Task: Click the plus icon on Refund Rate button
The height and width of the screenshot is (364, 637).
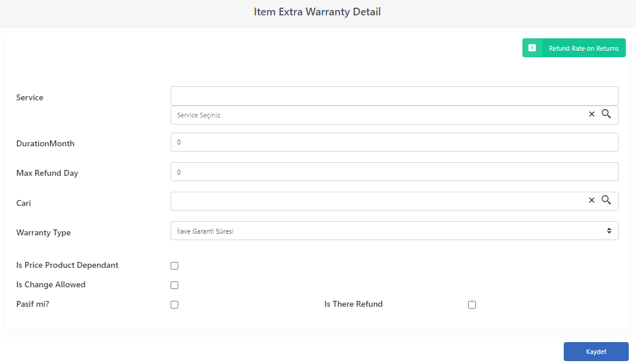Action: pos(532,48)
